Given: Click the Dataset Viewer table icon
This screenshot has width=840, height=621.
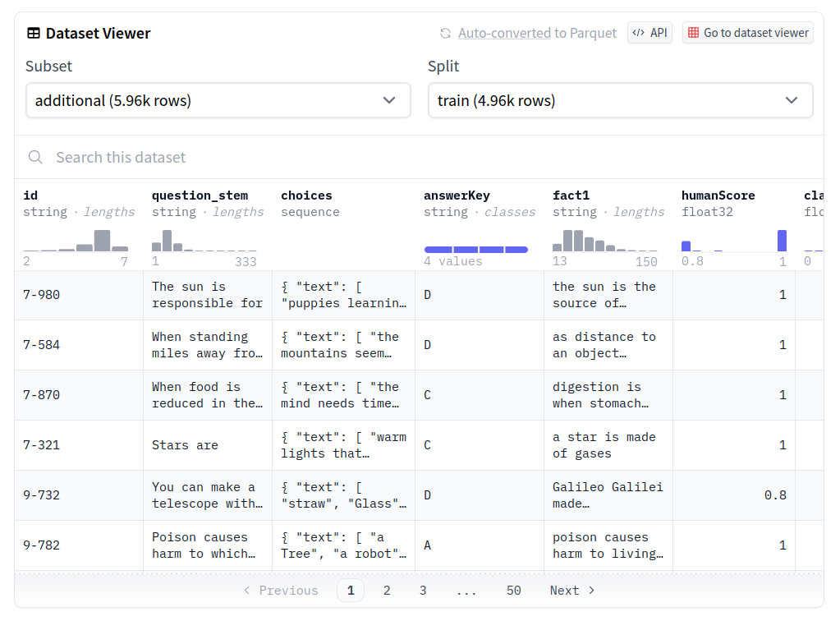Looking at the screenshot, I should 34,34.
